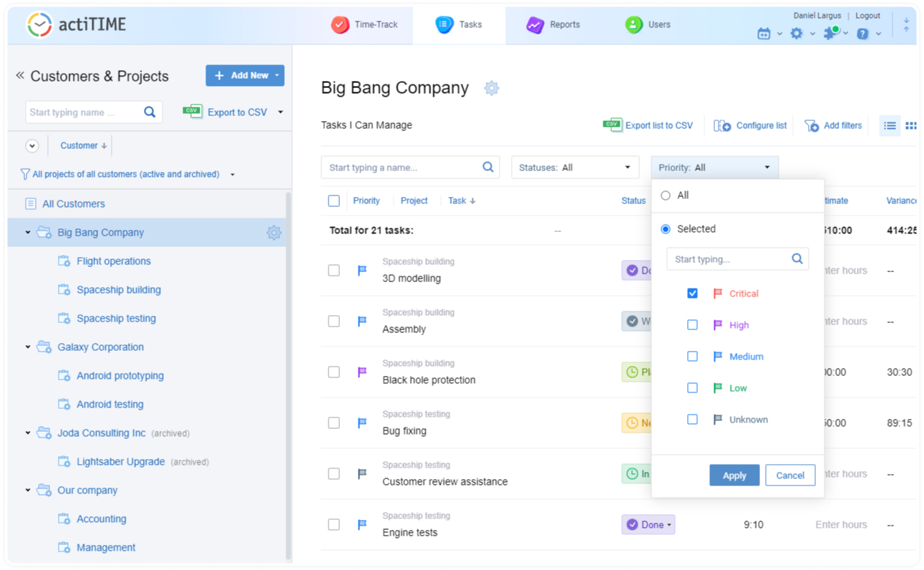
Task: Click Add filters
Action: [833, 125]
